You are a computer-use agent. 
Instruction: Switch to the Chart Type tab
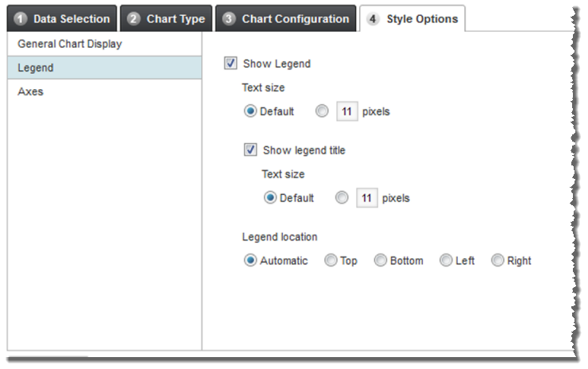pos(166,18)
